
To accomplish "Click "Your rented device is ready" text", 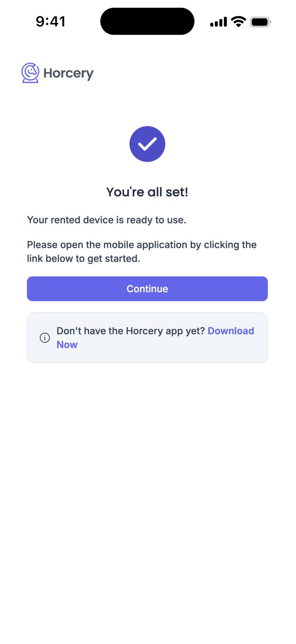I will pos(106,220).
